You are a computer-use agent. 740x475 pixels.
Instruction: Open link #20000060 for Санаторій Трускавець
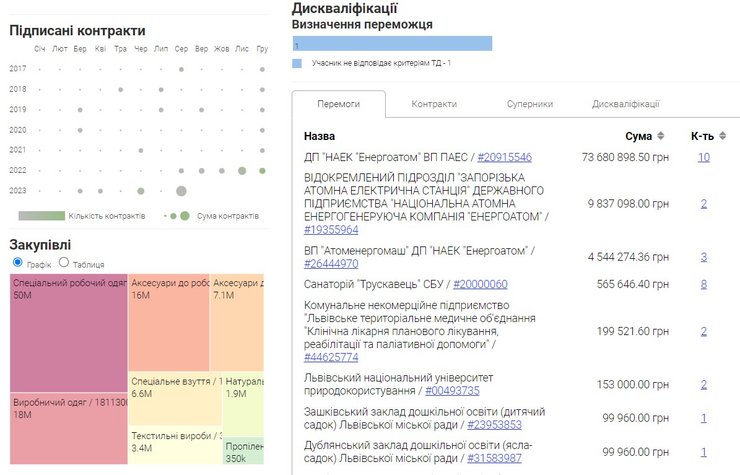(x=480, y=284)
